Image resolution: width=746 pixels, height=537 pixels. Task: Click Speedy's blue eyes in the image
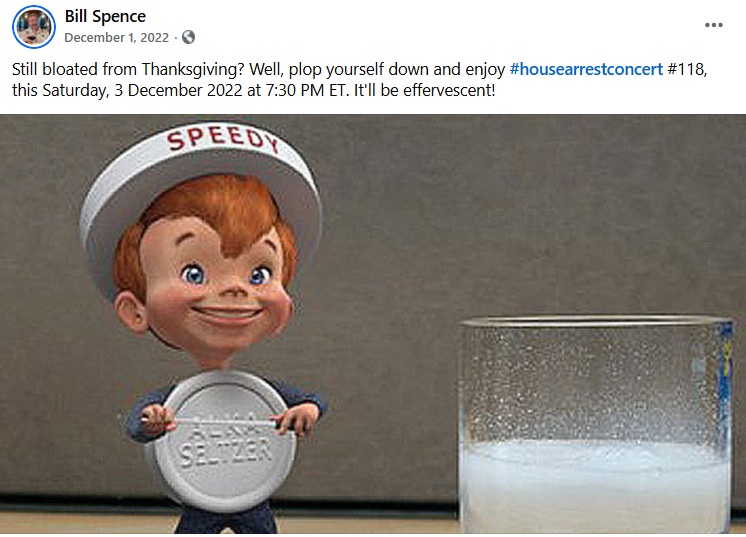[x=226, y=274]
